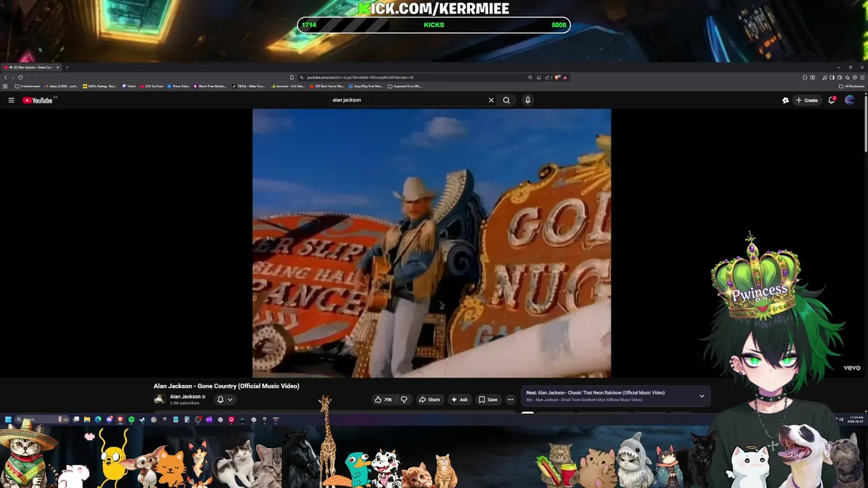This screenshot has height=488, width=868.
Task: Open the Imported From bookmarks folder
Action: click(405, 86)
